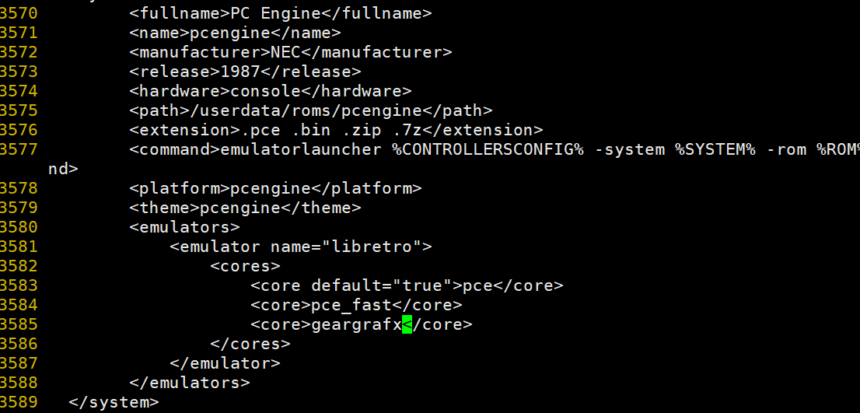Click the green cursor after geargrafx
The height and width of the screenshot is (413, 860).
[x=407, y=325]
